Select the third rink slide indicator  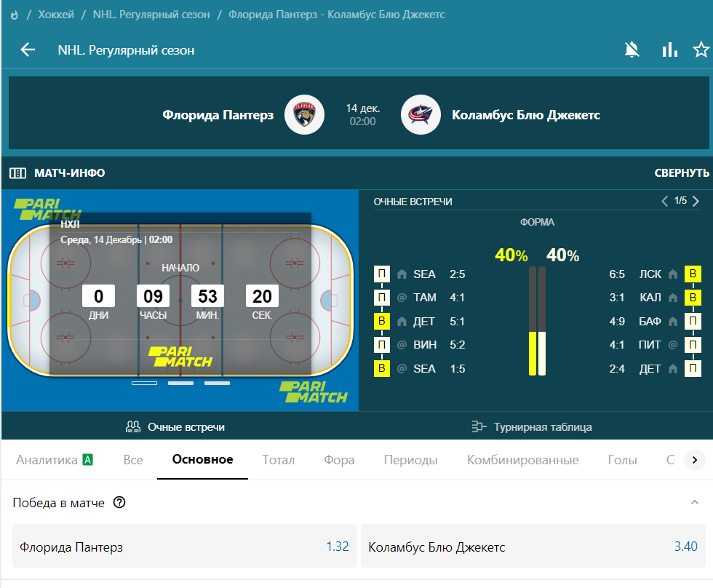click(217, 383)
